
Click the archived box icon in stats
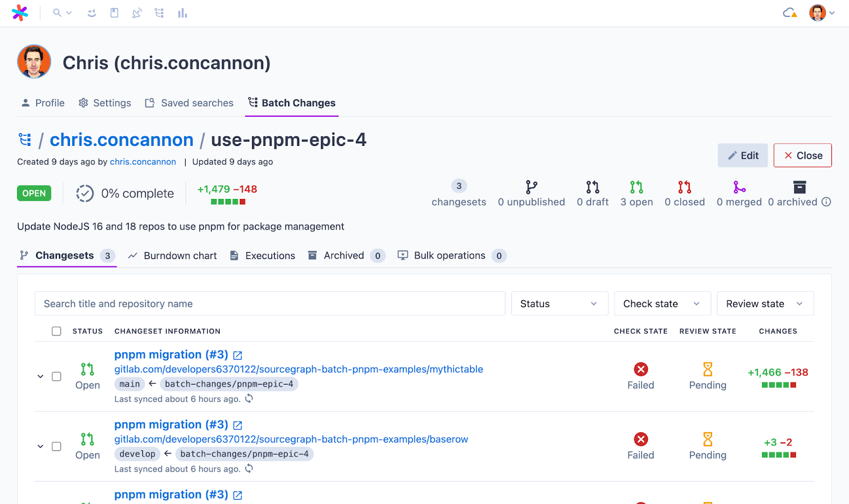[800, 187]
